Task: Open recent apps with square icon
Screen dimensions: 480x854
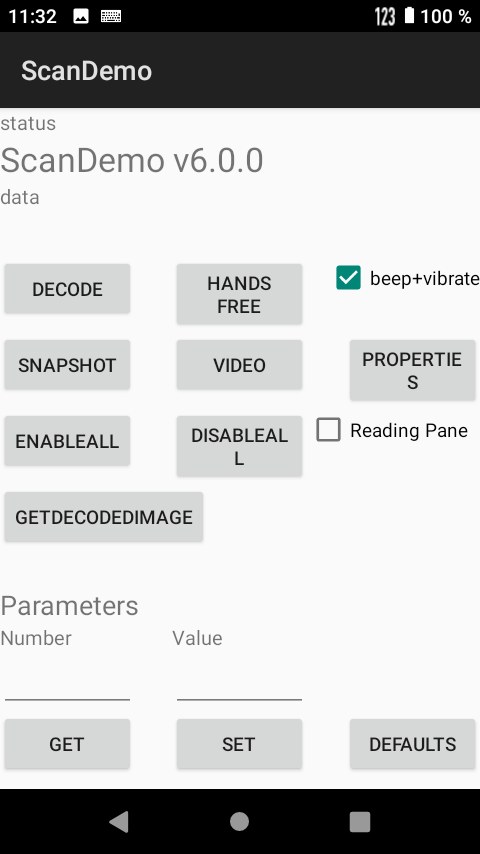Action: click(360, 821)
